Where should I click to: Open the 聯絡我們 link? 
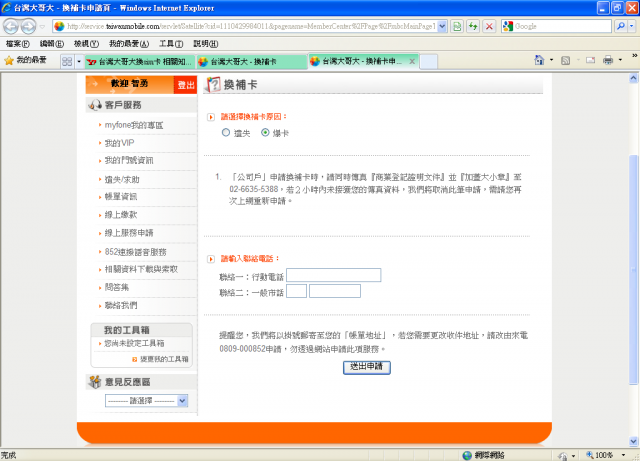click(x=121, y=305)
